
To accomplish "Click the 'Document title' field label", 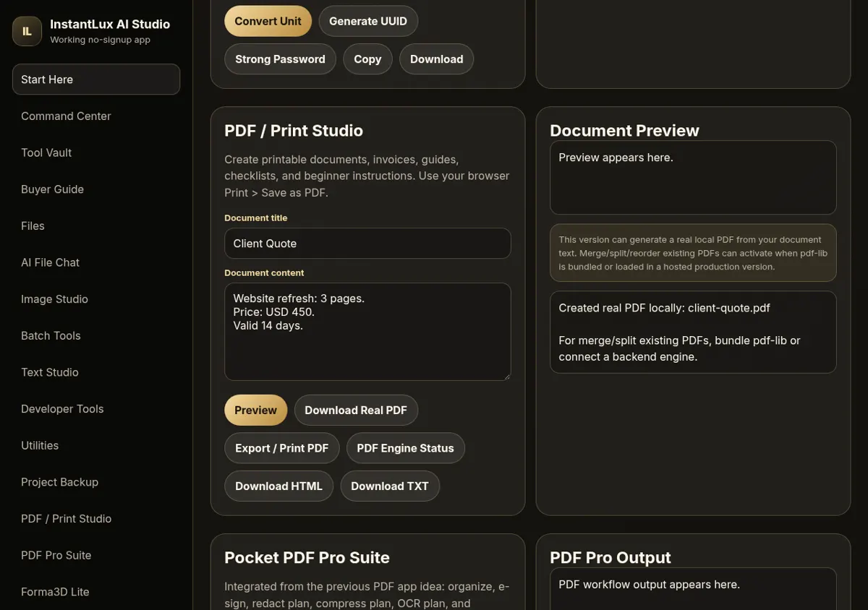I will coord(255,218).
